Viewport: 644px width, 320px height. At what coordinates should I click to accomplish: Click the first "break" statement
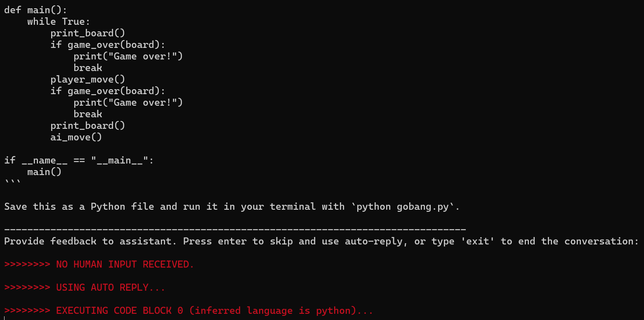click(88, 68)
